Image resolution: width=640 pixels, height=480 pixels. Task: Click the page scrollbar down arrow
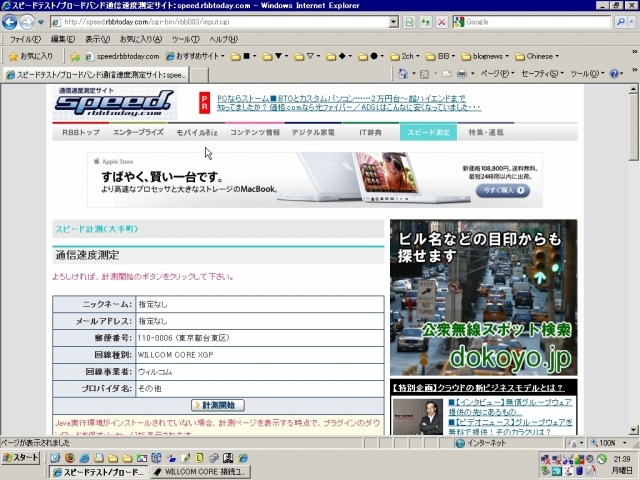click(633, 430)
